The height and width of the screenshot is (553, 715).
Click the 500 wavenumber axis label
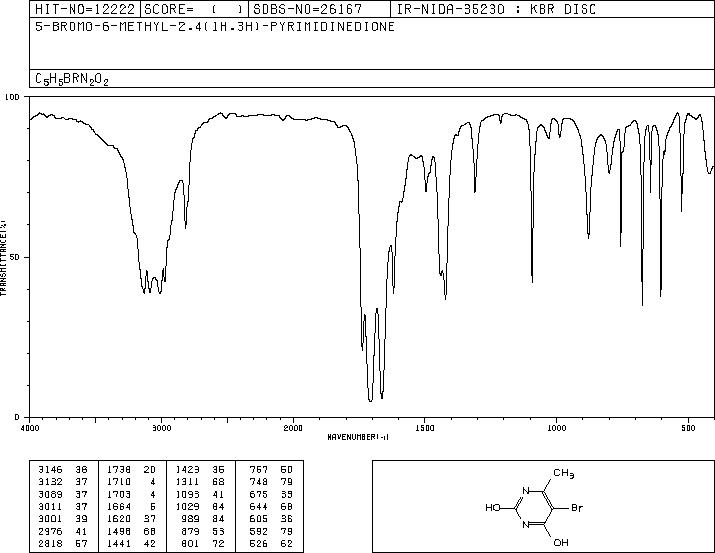click(689, 428)
